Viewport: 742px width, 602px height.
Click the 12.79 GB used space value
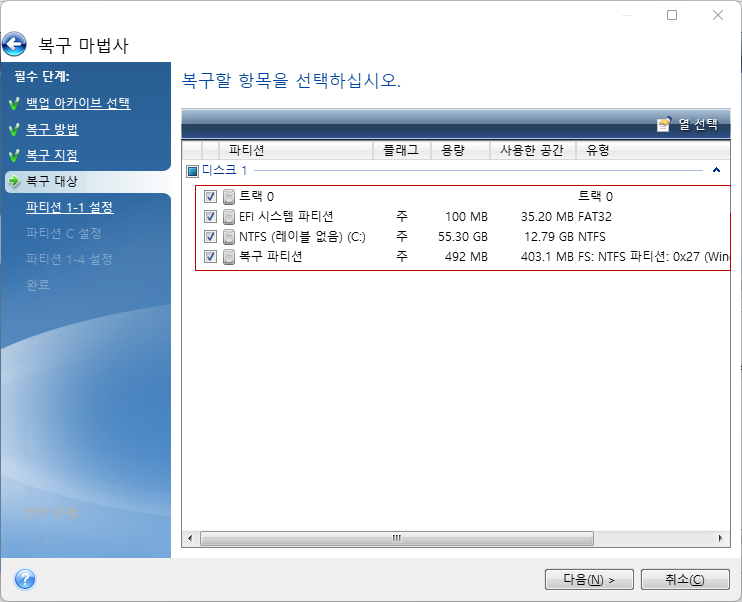[549, 237]
